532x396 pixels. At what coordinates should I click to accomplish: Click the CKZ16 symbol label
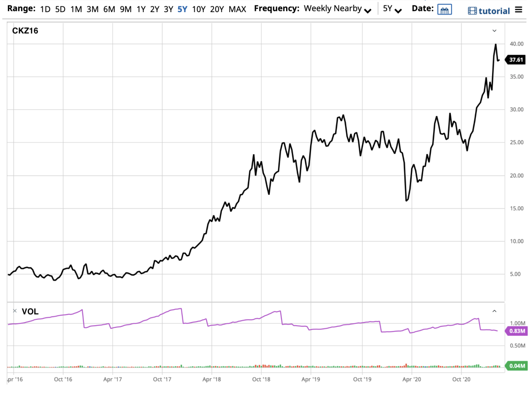point(25,31)
